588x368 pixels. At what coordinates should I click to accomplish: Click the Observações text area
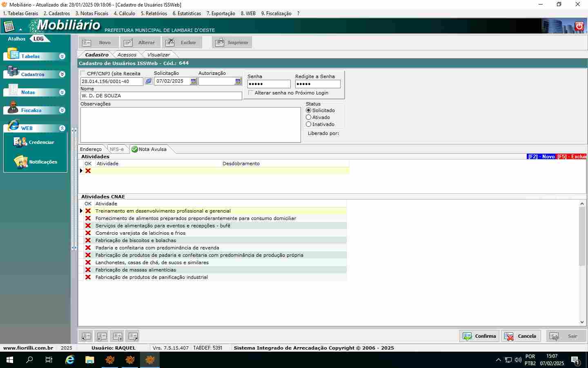pos(190,125)
